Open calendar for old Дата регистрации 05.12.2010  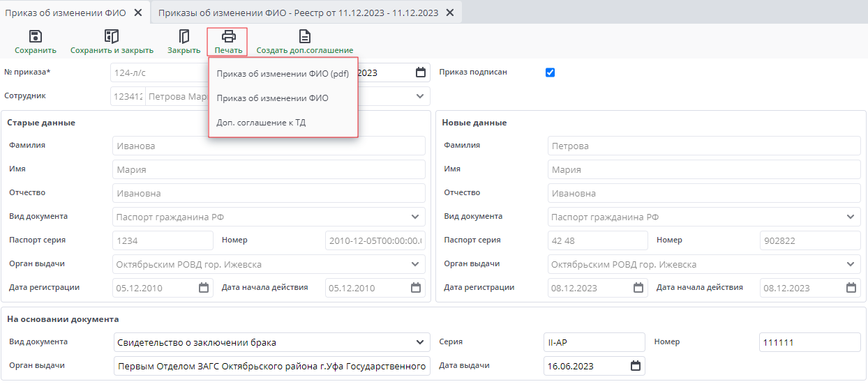click(204, 288)
